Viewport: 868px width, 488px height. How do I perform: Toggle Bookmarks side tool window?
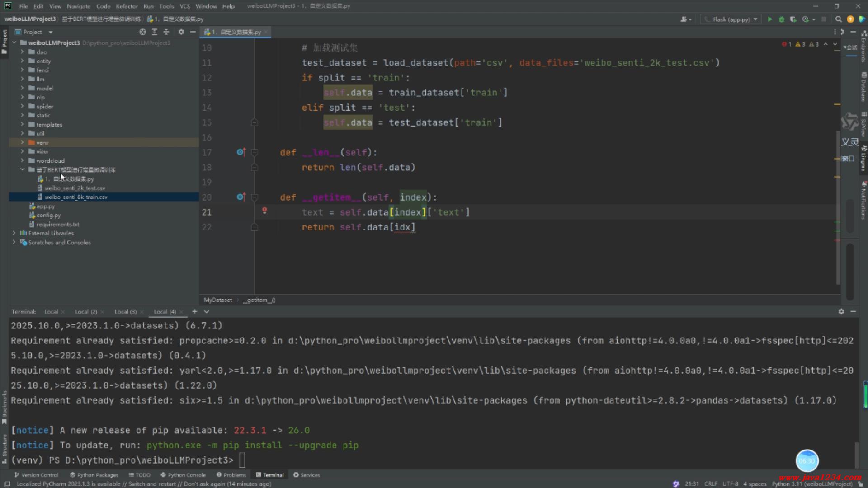pyautogui.click(x=5, y=407)
